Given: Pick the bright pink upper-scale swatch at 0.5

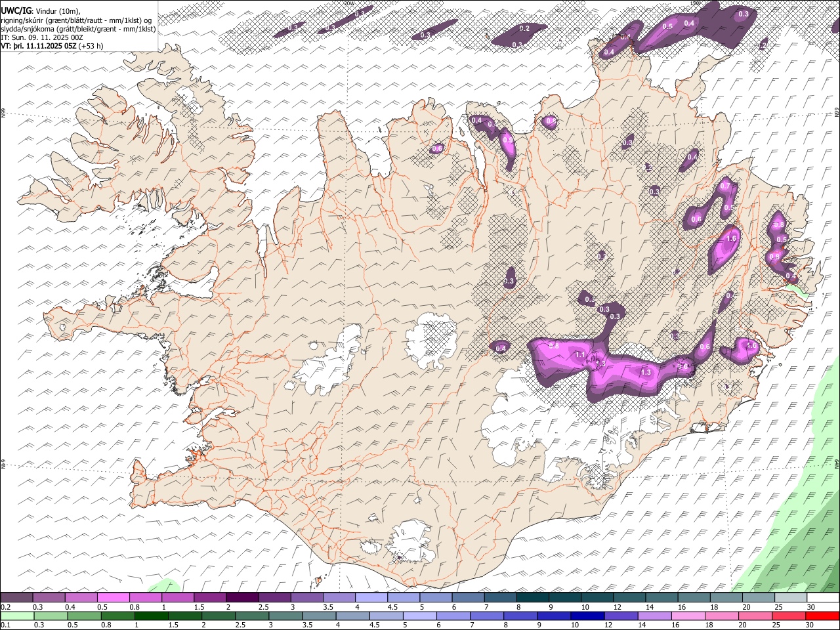Looking at the screenshot, I should pos(114,597).
